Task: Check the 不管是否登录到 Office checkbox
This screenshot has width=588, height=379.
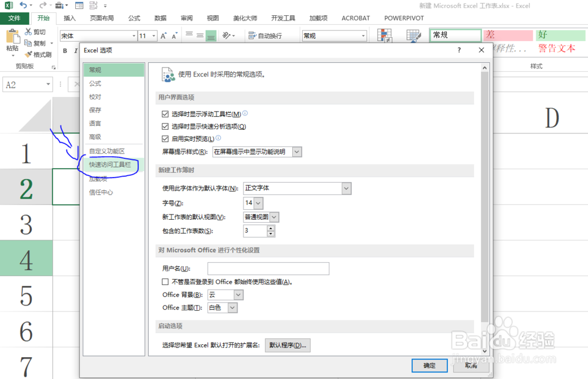Action: 165,281
